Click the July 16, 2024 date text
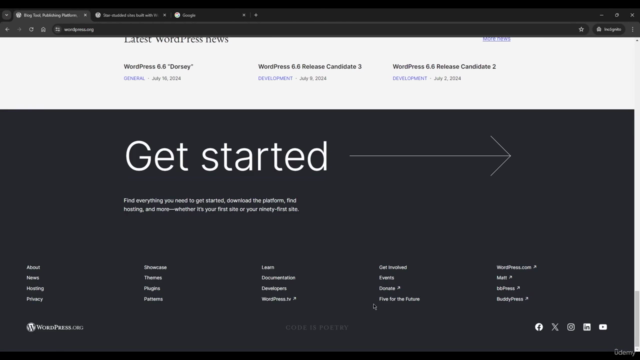Screen dimensions: 640x360 tap(166, 78)
